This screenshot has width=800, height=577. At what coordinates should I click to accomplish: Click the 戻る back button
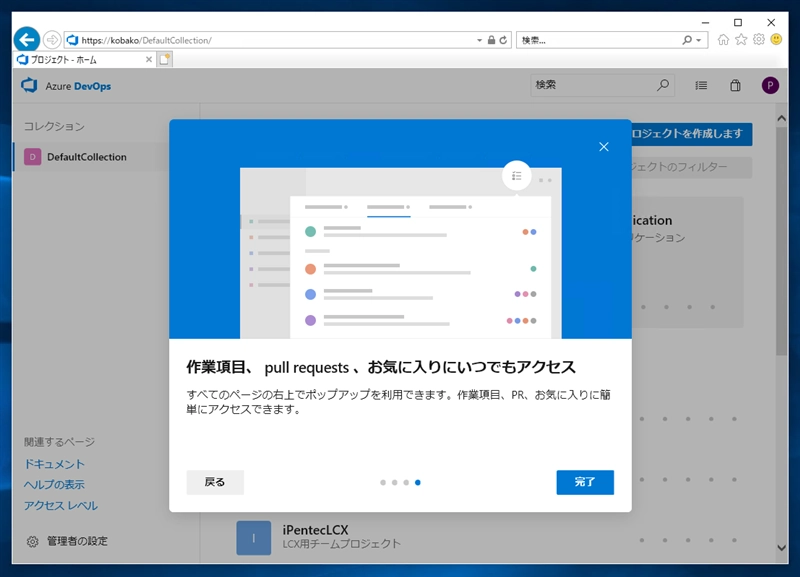[215, 482]
